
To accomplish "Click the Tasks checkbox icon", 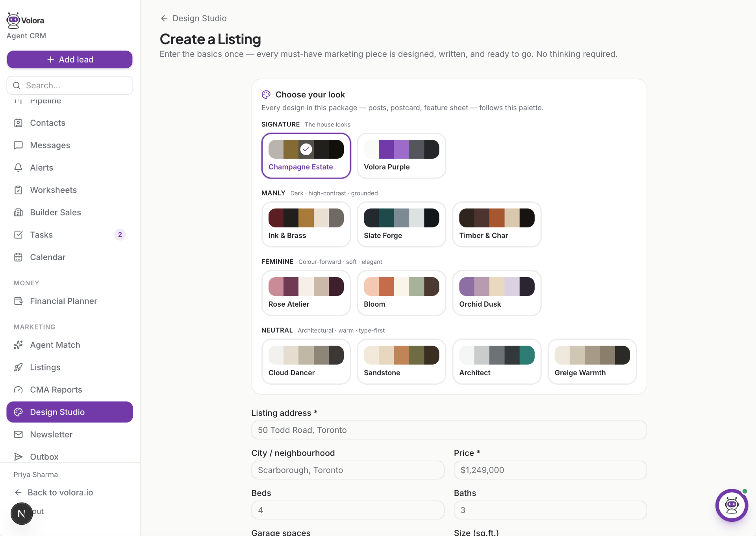I will coord(18,235).
